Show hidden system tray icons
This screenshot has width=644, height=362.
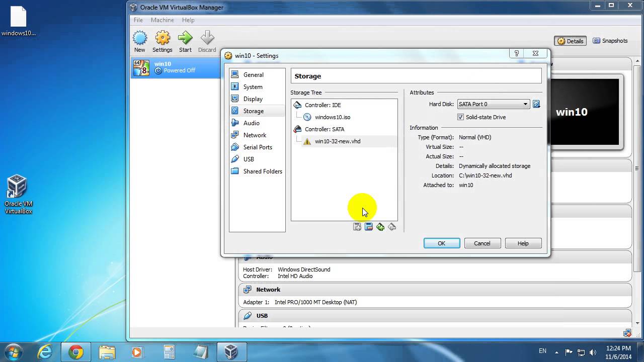556,352
